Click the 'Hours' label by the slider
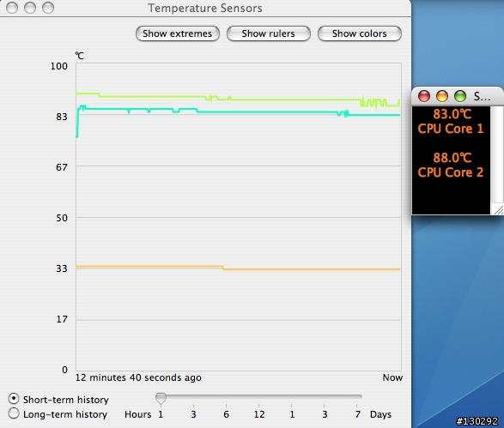 [x=138, y=414]
